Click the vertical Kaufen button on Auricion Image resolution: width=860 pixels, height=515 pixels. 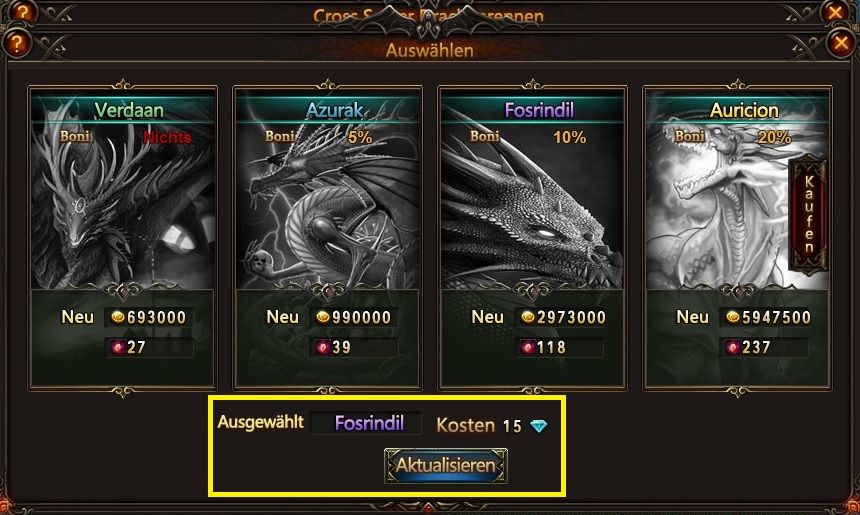pyautogui.click(x=808, y=214)
